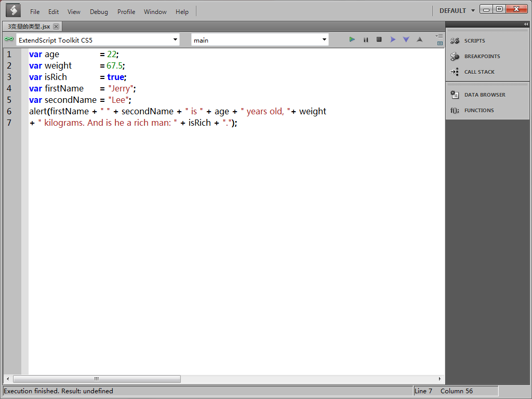Click the ExtendScript Toolkit logo icon
Image resolution: width=532 pixels, height=399 pixels.
pos(14,10)
